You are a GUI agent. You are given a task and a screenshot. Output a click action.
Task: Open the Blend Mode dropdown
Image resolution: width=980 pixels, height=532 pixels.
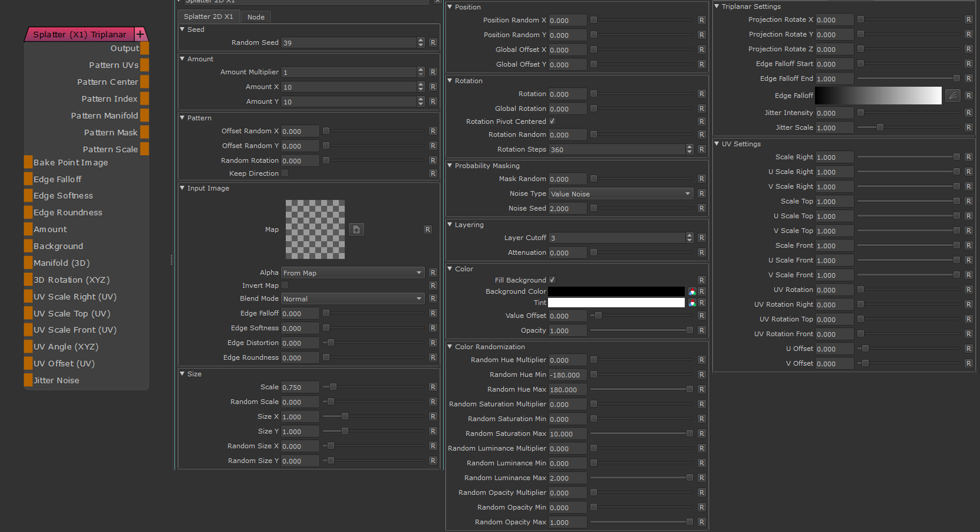click(x=352, y=299)
